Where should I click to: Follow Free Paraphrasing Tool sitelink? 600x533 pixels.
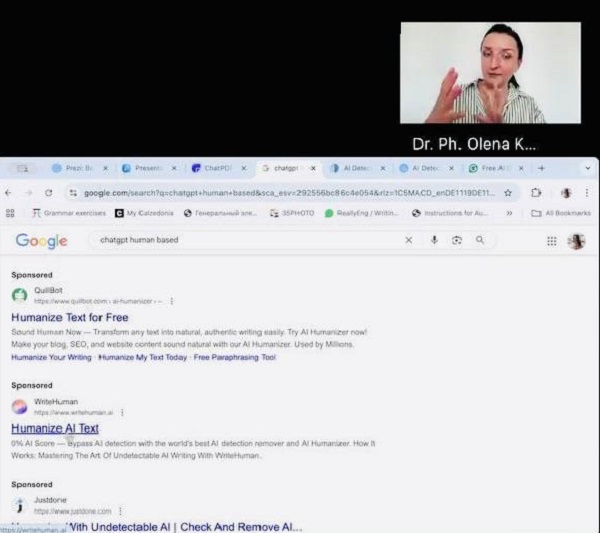[x=235, y=357]
